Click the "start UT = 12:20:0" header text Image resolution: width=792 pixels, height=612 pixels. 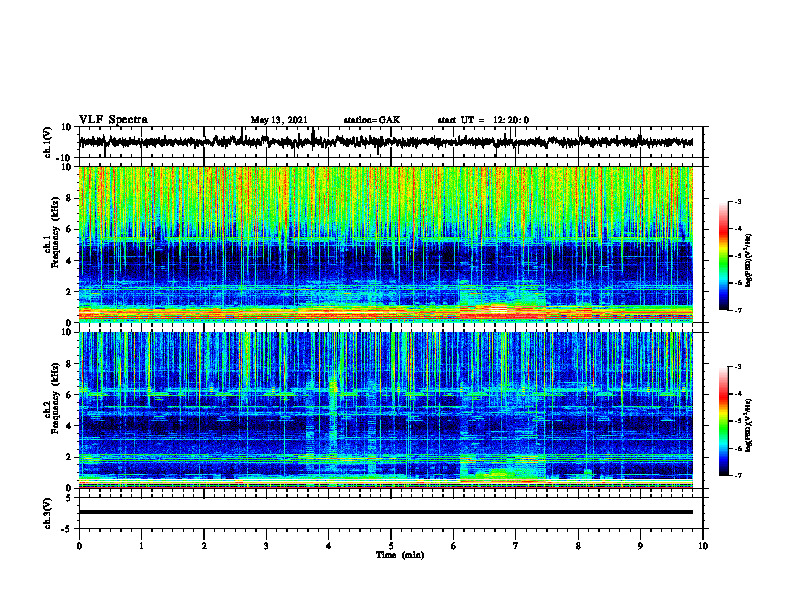click(x=483, y=120)
